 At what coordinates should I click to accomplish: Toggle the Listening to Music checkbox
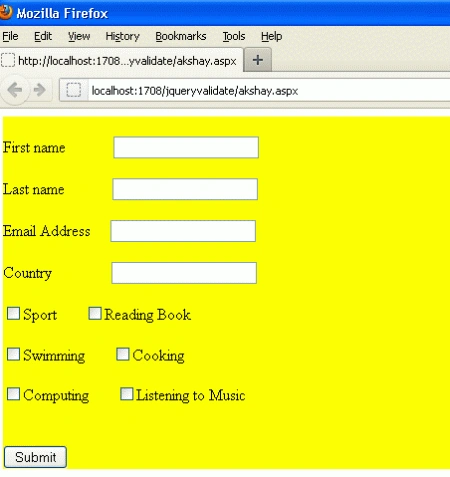pyautogui.click(x=127, y=394)
